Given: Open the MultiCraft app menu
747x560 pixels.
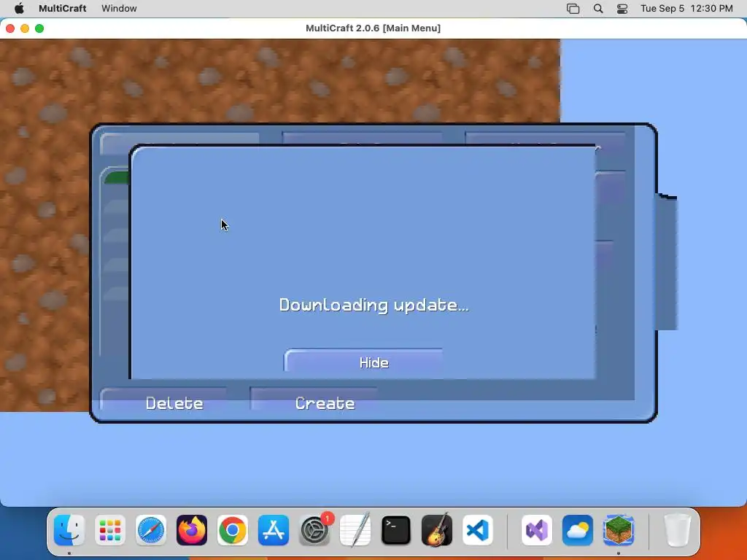Looking at the screenshot, I should coord(63,9).
